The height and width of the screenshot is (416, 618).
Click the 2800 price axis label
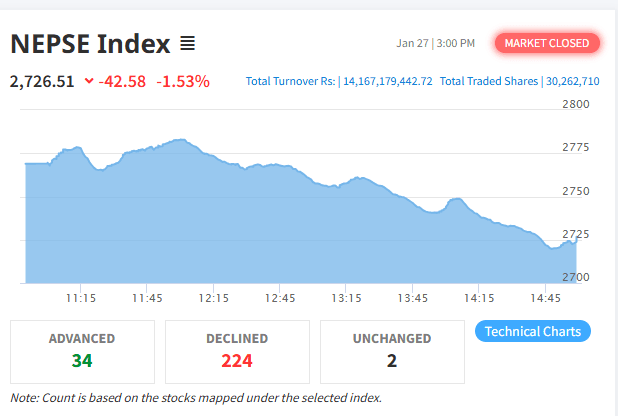point(576,104)
